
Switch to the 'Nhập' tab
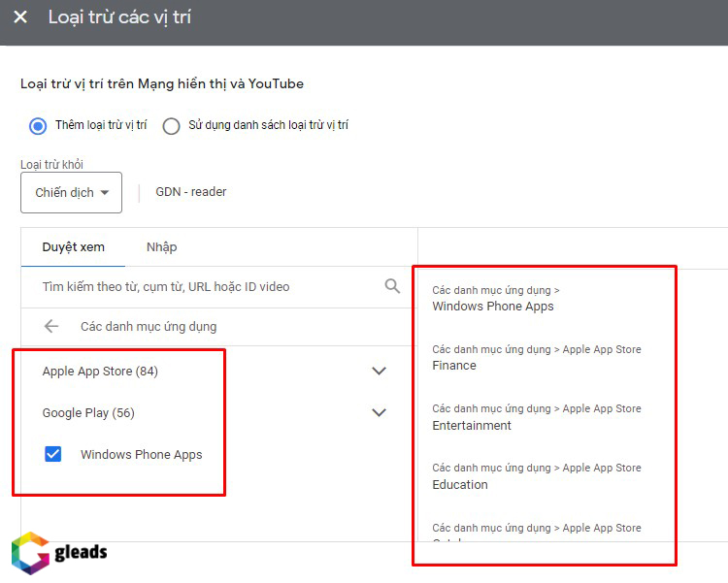coord(161,247)
